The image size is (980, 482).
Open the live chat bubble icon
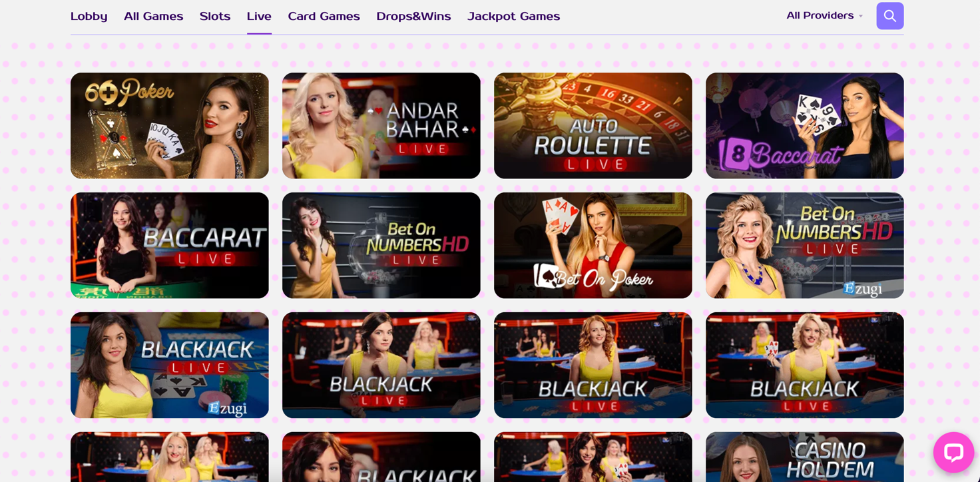click(953, 453)
